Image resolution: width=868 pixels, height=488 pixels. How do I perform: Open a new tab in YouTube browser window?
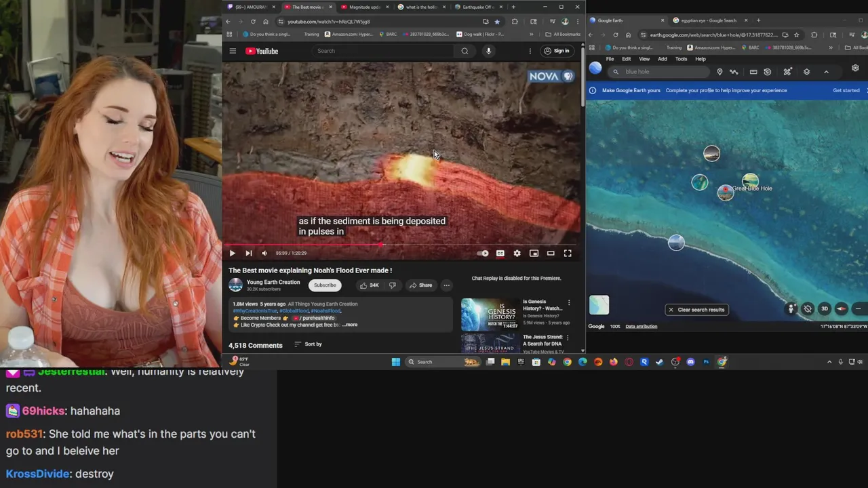[x=513, y=7]
